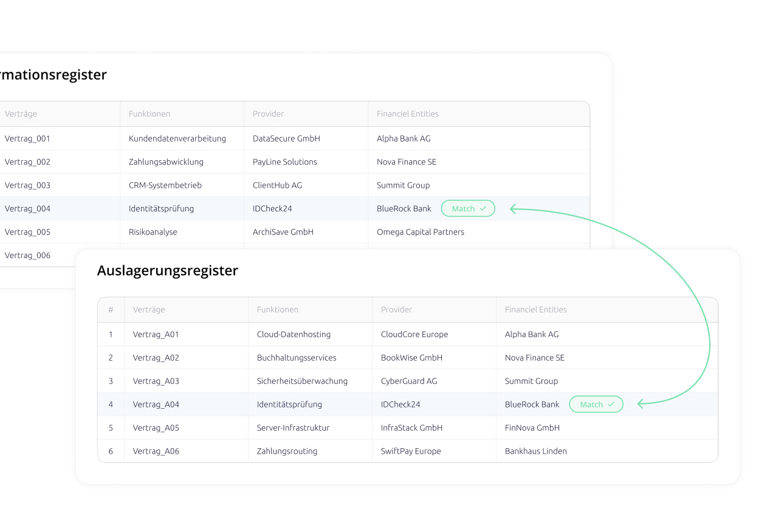
Task: Click BlueRock Bank in the Vertrag_A04 row
Action: point(532,404)
